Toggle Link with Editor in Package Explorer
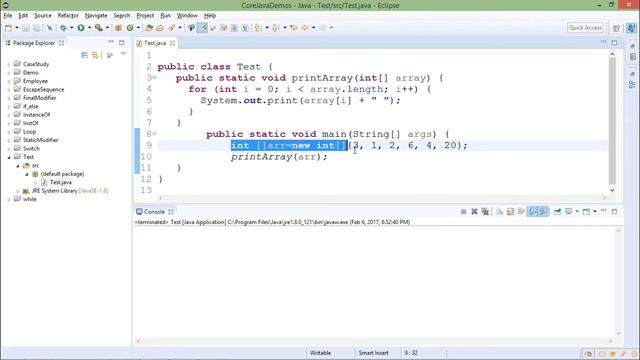The image size is (640, 360). coord(95,55)
